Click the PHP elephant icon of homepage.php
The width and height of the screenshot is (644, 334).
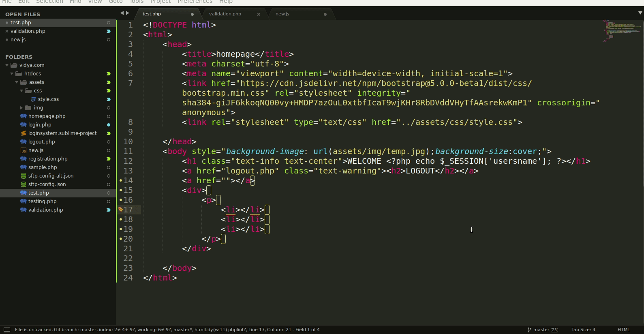(x=23, y=116)
